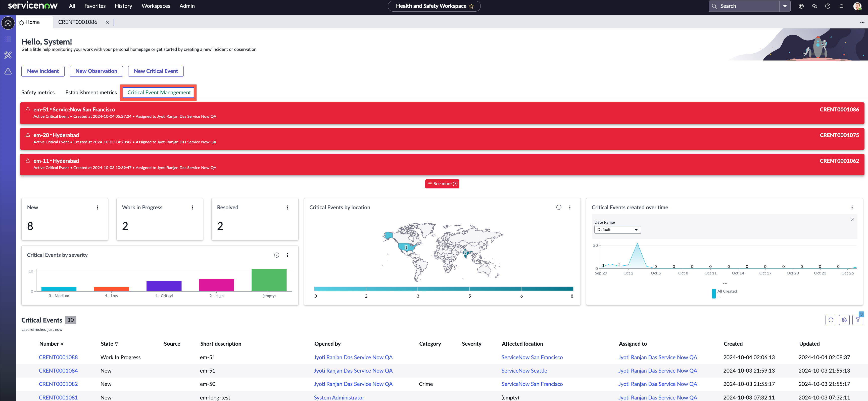Expand the search scope dropdown arrow

pos(785,6)
